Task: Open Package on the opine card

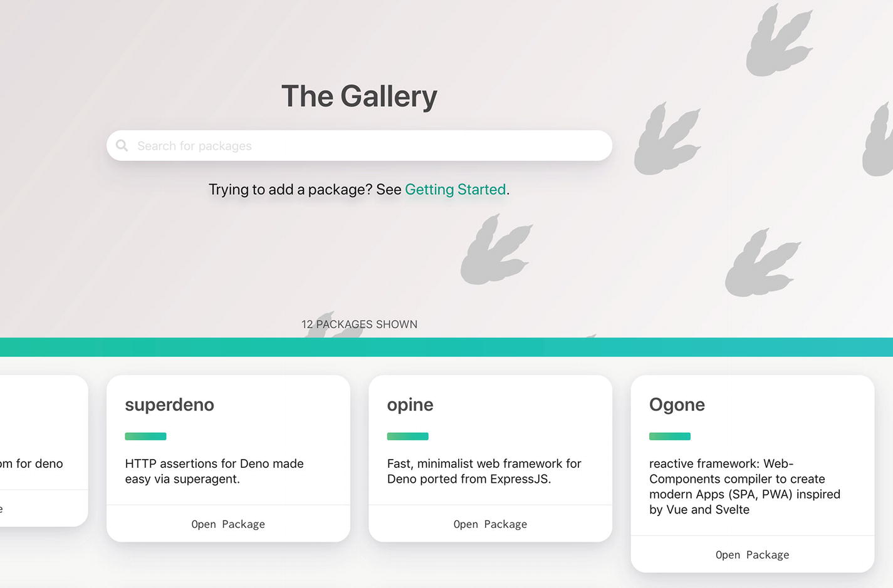Action: tap(490, 524)
